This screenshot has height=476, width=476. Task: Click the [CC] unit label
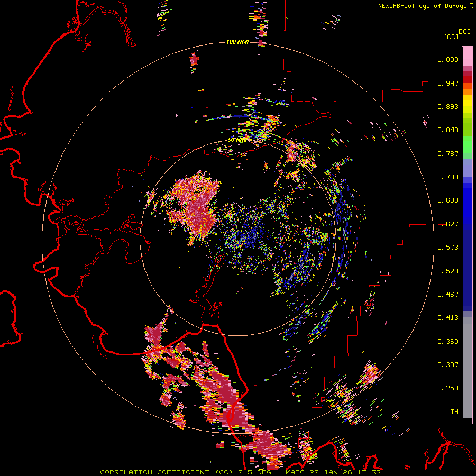coord(451,36)
